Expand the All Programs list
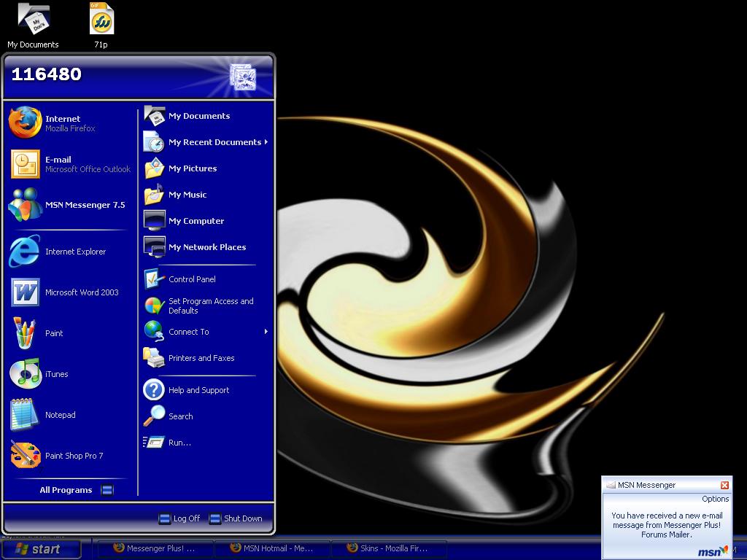The width and height of the screenshot is (747, 560). (73, 490)
